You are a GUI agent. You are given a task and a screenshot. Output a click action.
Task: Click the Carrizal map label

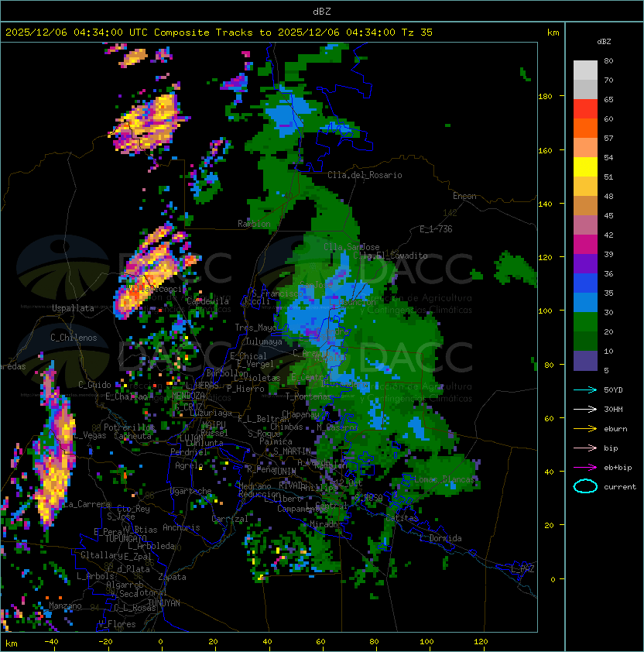click(x=229, y=519)
